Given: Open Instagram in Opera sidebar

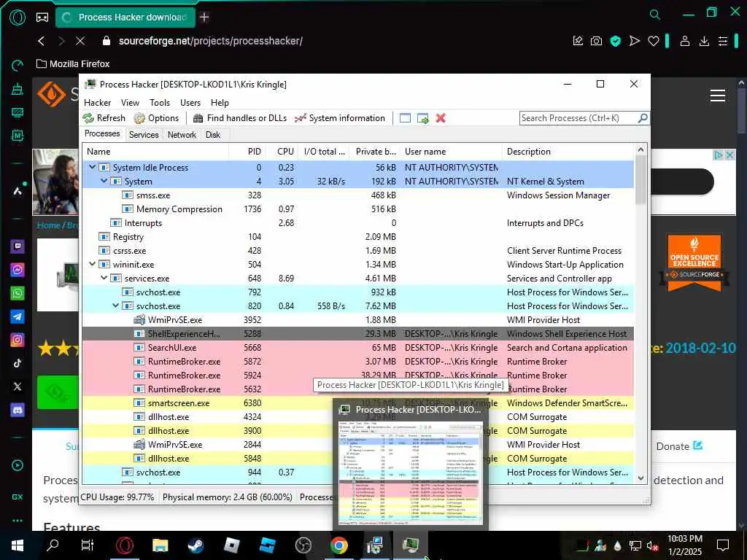Looking at the screenshot, I should [18, 340].
